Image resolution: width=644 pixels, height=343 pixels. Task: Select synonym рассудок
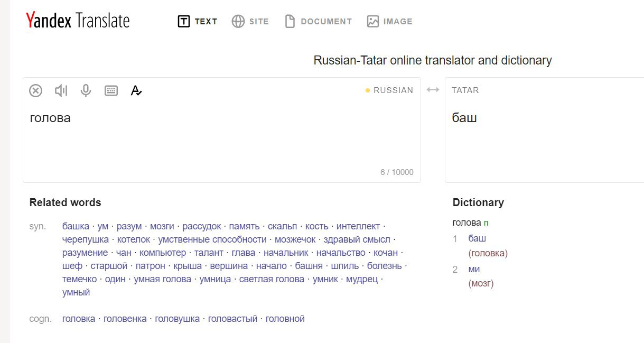pyautogui.click(x=202, y=226)
